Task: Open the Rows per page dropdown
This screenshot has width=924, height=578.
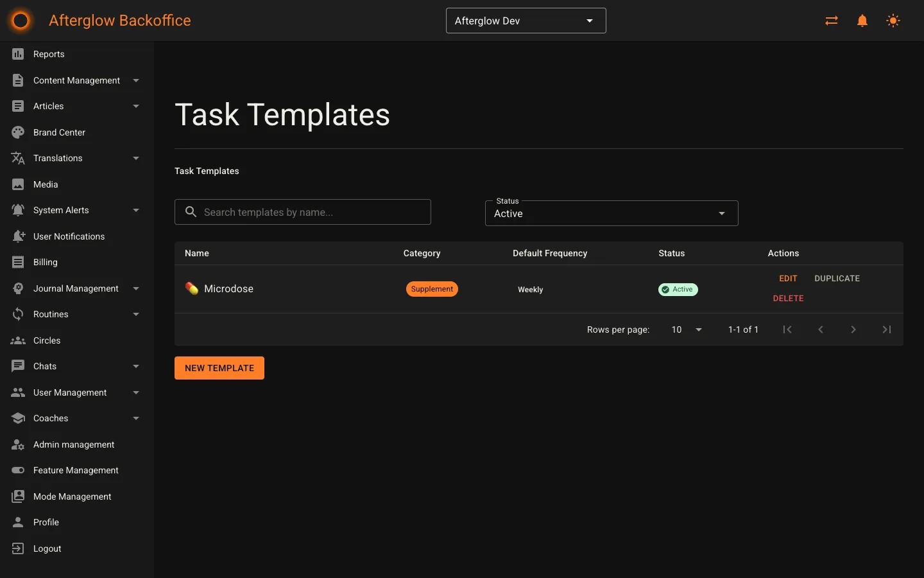Action: [686, 329]
